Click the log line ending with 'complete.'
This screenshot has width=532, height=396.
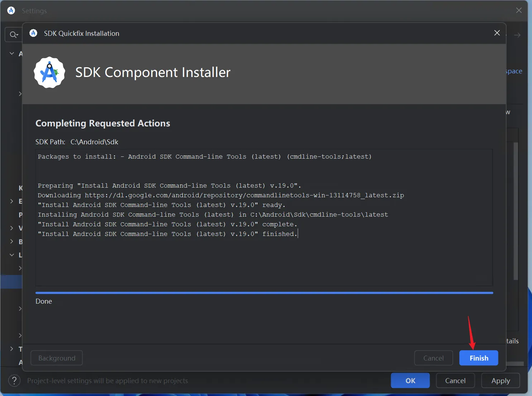(167, 224)
